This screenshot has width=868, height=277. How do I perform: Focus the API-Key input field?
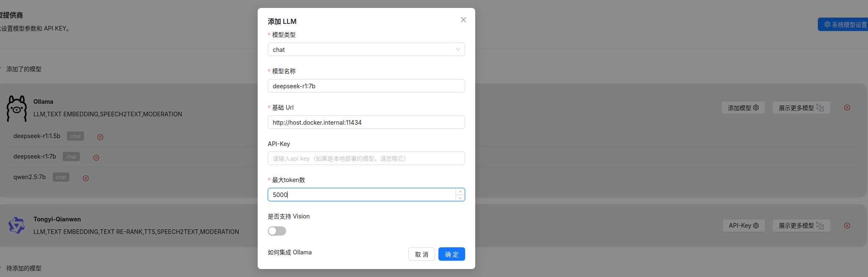366,158
